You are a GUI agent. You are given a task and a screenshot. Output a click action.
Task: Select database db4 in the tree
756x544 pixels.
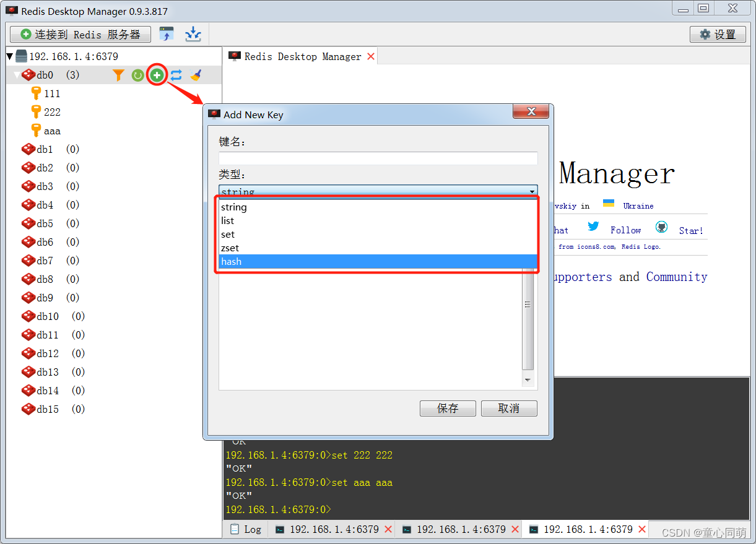coord(45,205)
